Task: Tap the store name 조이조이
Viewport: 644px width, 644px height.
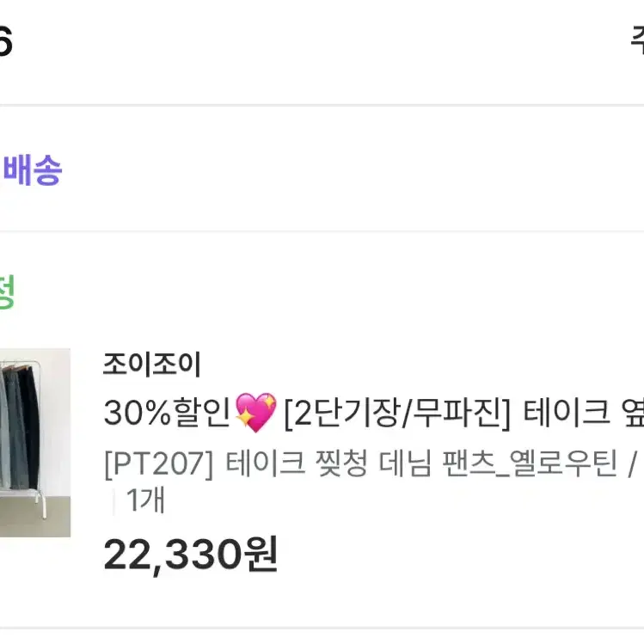Action: point(151,365)
